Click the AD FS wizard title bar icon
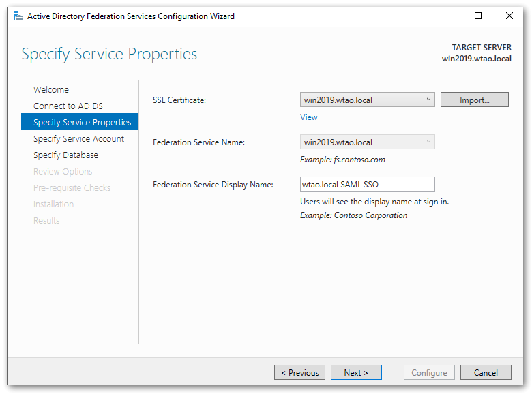 tap(18, 16)
